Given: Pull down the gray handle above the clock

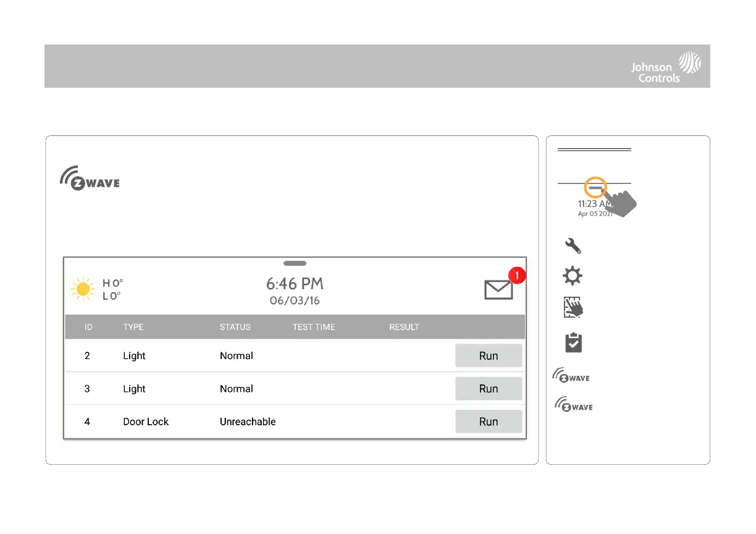Looking at the screenshot, I should [x=295, y=263].
